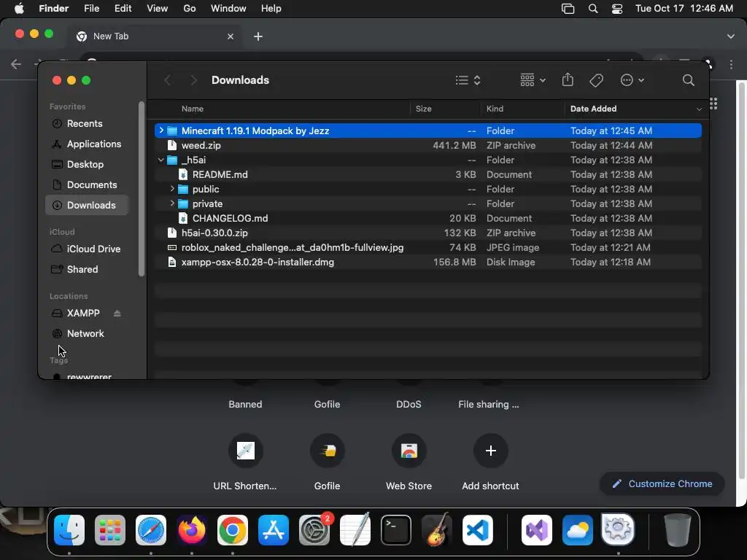Image resolution: width=747 pixels, height=560 pixels.
Task: Open the Group By grid dropdown
Action: pos(533,80)
